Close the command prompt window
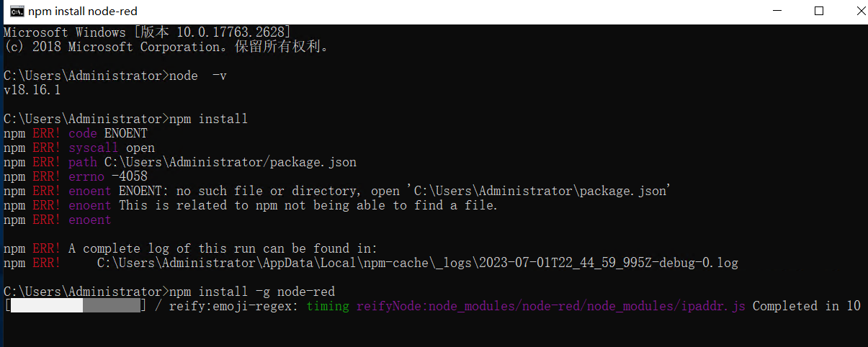 pos(853,11)
